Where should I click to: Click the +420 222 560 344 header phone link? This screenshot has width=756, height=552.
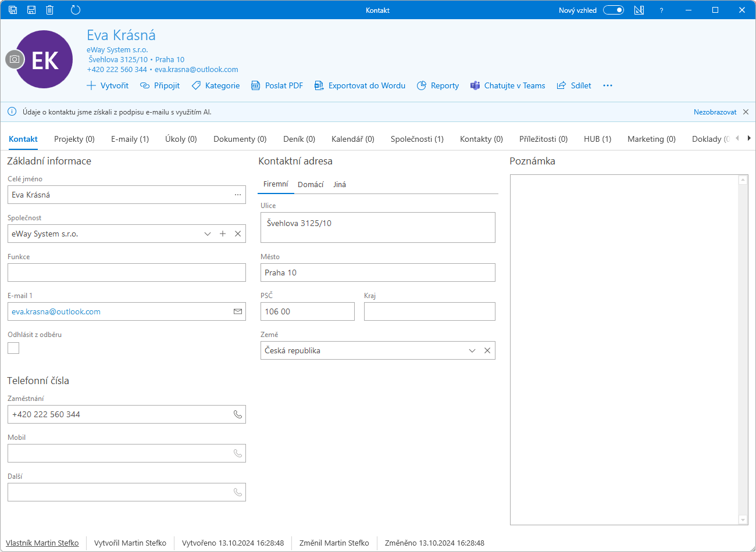pos(117,69)
